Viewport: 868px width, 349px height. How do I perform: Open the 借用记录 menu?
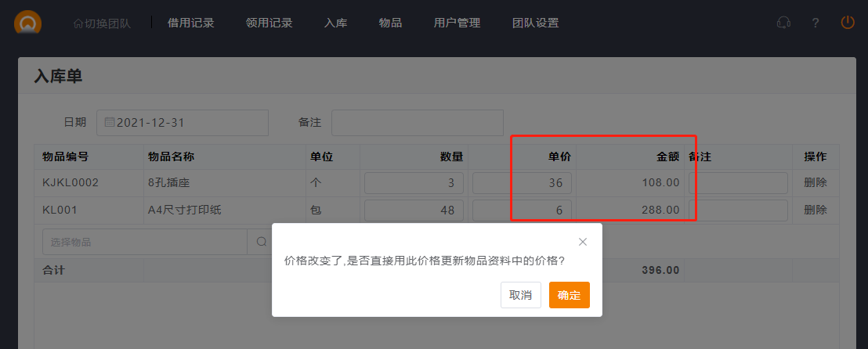coord(190,23)
